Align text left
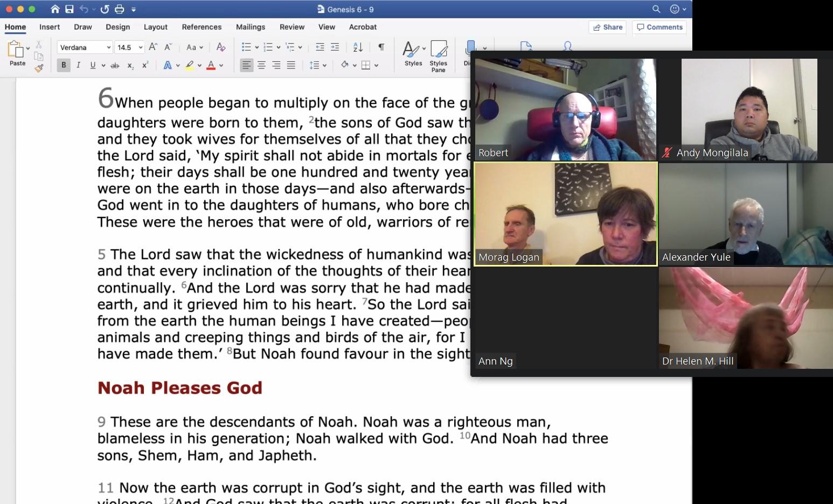This screenshot has height=504, width=833. [246, 65]
